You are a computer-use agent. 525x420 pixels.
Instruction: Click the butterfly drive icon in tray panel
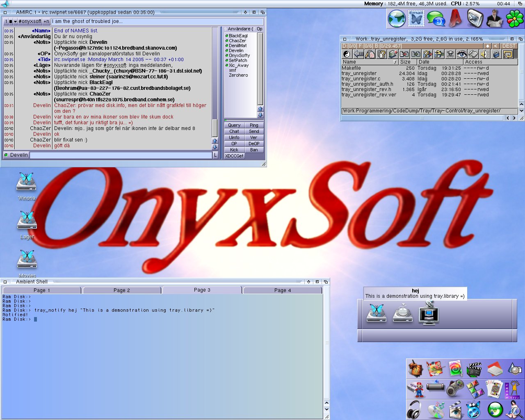pyautogui.click(x=377, y=313)
